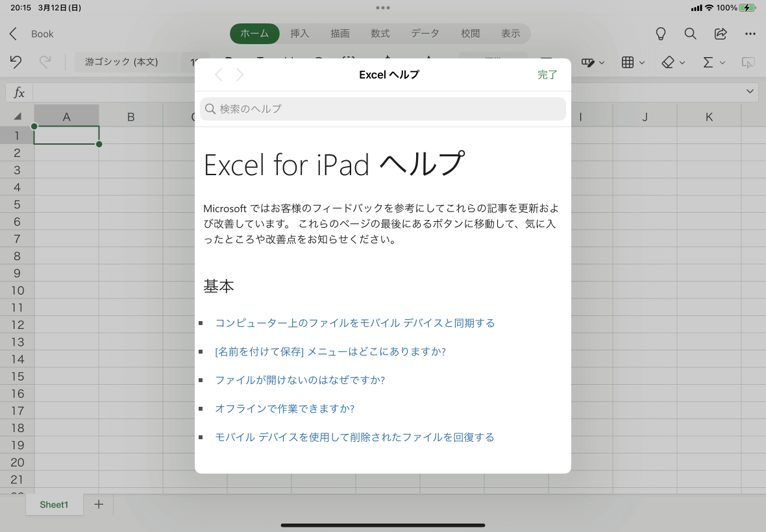Open ファイルが開けないのはなぜですか? link
The height and width of the screenshot is (532, 766).
pyautogui.click(x=300, y=380)
